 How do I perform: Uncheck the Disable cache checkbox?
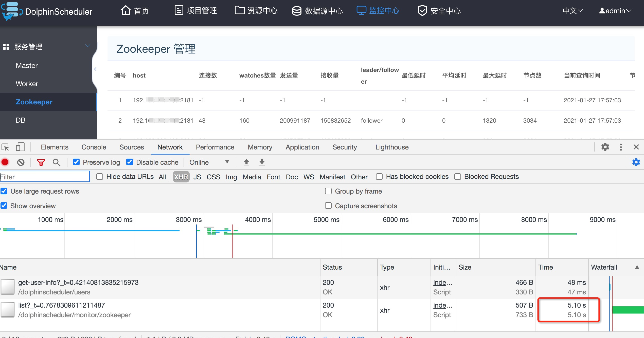coord(130,162)
